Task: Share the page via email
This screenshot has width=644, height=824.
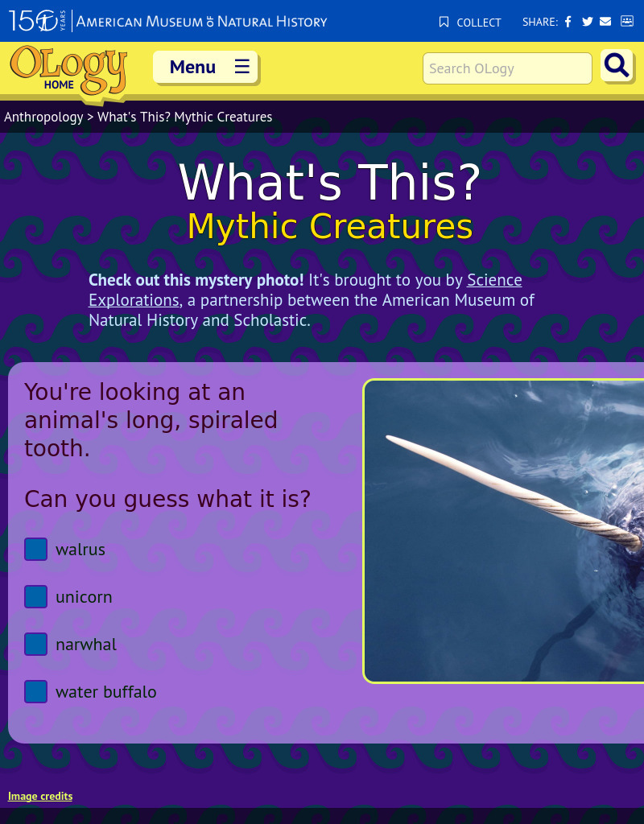Action: click(605, 22)
